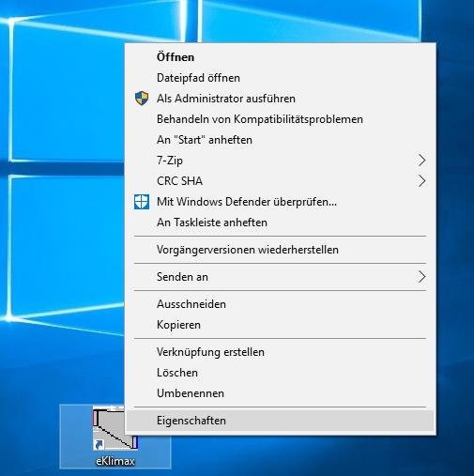Expand the 7-Zip submenu arrow
This screenshot has width=474, height=476.
422,161
